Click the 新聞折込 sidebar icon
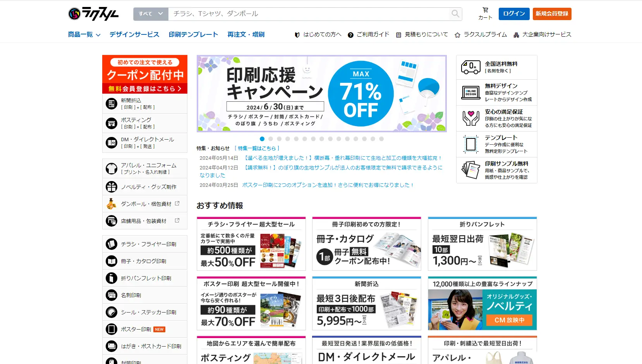Screen dimensions: 642x364 [112, 104]
